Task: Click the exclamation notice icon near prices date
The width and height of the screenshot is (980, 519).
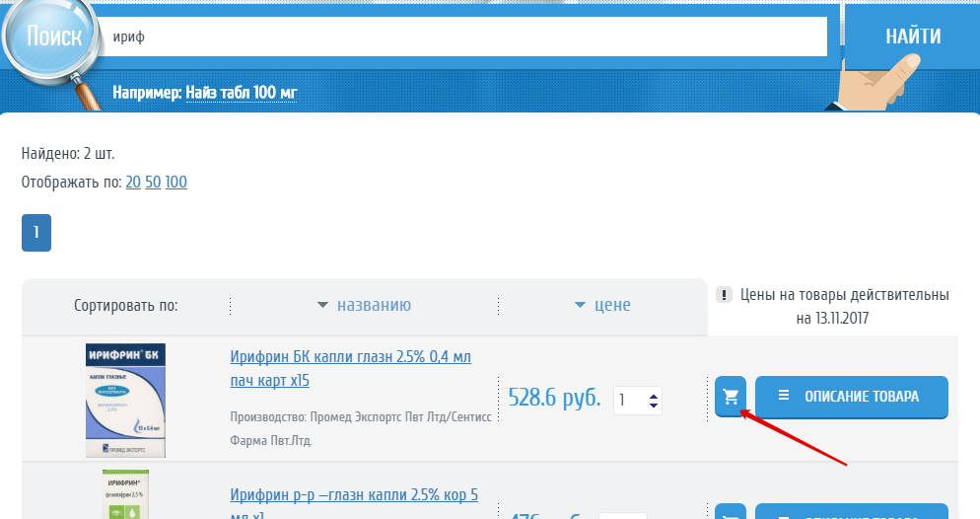Action: click(724, 294)
